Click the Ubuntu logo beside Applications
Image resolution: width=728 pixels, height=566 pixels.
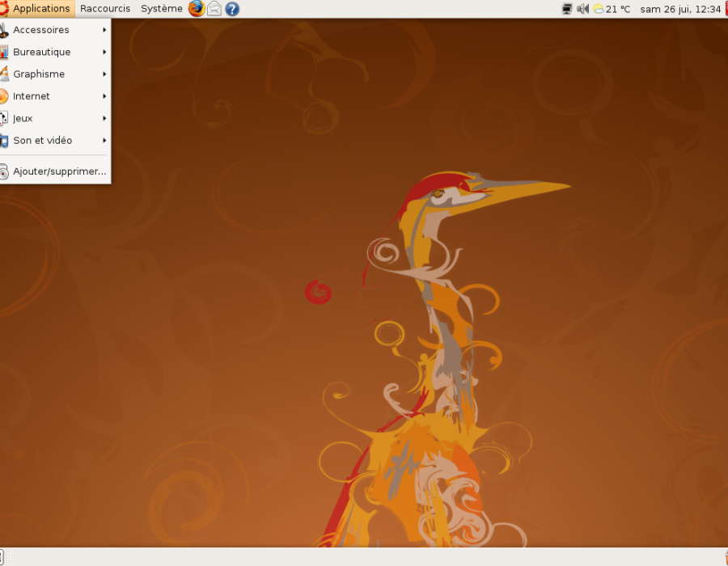[5, 8]
